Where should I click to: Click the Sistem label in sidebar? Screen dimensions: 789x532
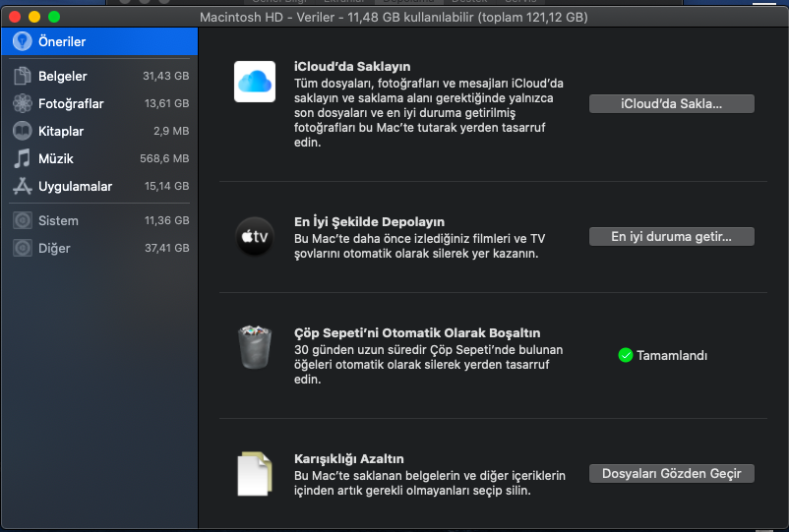[x=58, y=220]
